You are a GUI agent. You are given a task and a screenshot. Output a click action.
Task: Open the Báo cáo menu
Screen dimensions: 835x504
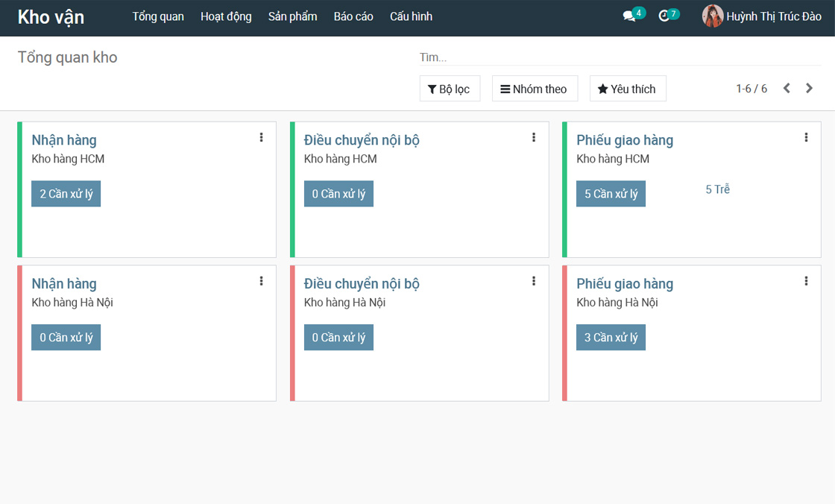(353, 16)
